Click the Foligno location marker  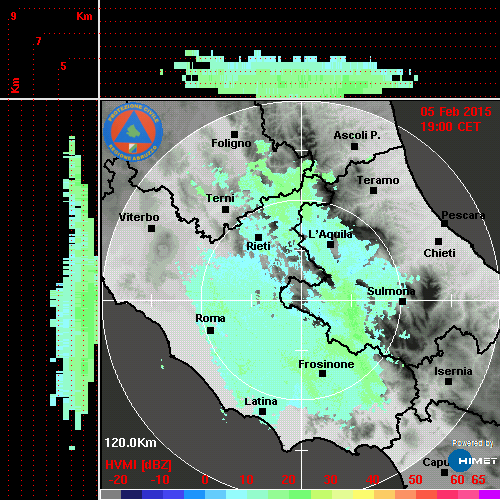[234, 134]
